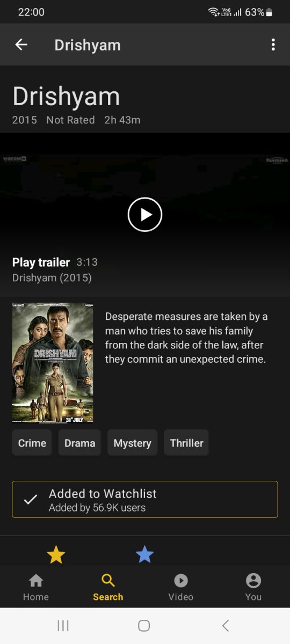290x644 pixels.
Task: Tap the blue star rate icon
Action: pyautogui.click(x=145, y=554)
